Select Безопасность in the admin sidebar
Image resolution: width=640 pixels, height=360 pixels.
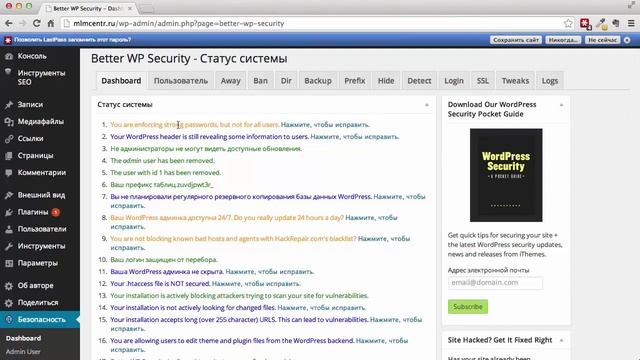[40, 320]
